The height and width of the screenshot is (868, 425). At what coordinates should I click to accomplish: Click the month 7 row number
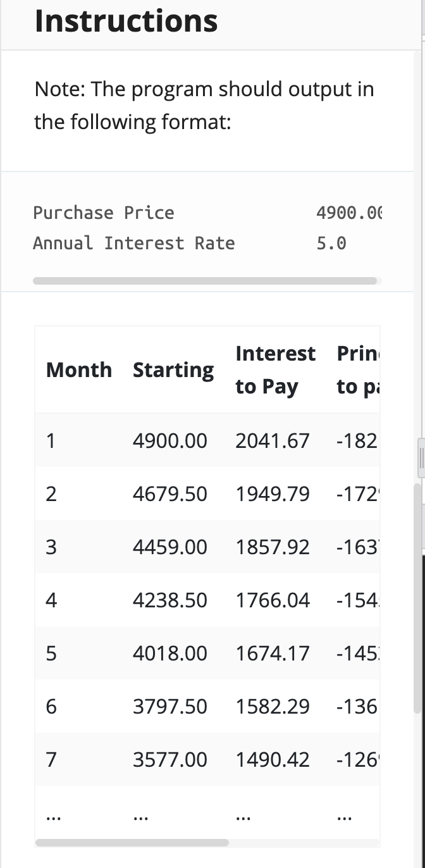pyautogui.click(x=51, y=760)
